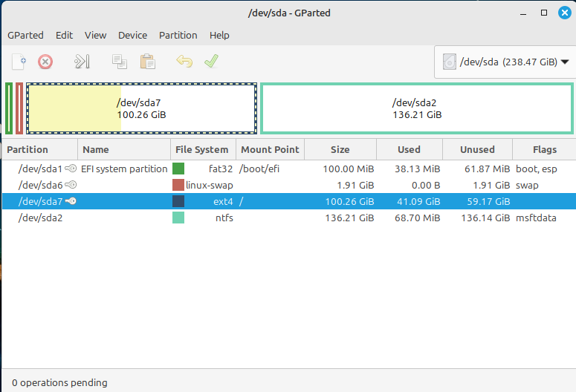This screenshot has width=576, height=392.
Task: Select the /dev/sda2 block in disk map
Action: pyautogui.click(x=417, y=108)
